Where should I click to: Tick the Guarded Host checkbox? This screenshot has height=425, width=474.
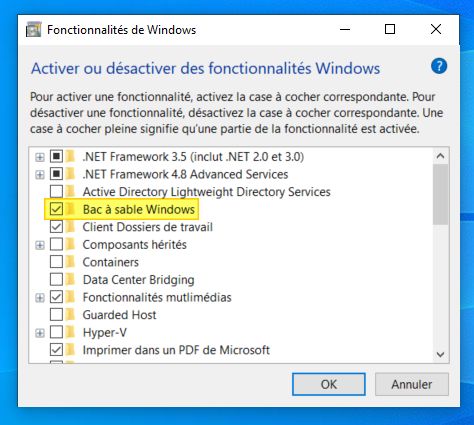click(56, 314)
